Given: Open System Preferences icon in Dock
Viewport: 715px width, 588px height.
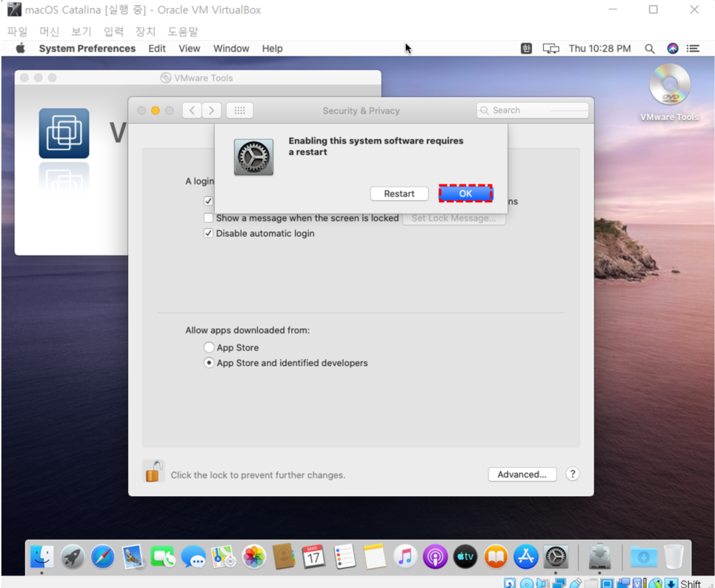Looking at the screenshot, I should (556, 557).
